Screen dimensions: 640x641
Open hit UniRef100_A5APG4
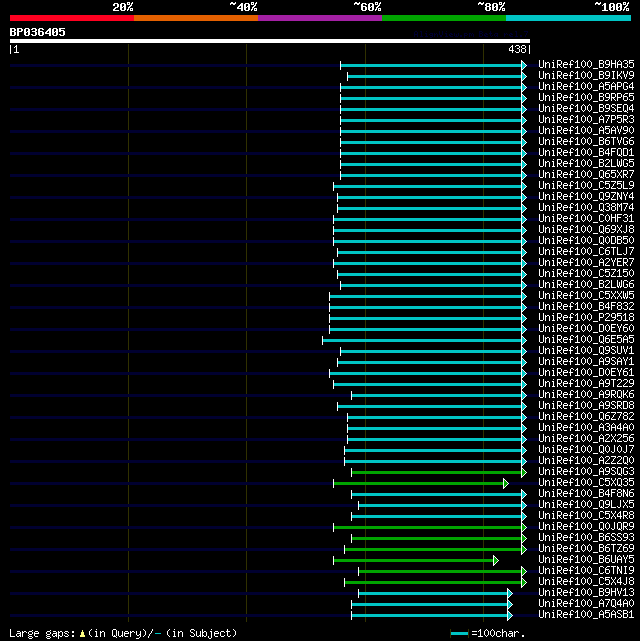point(586,87)
